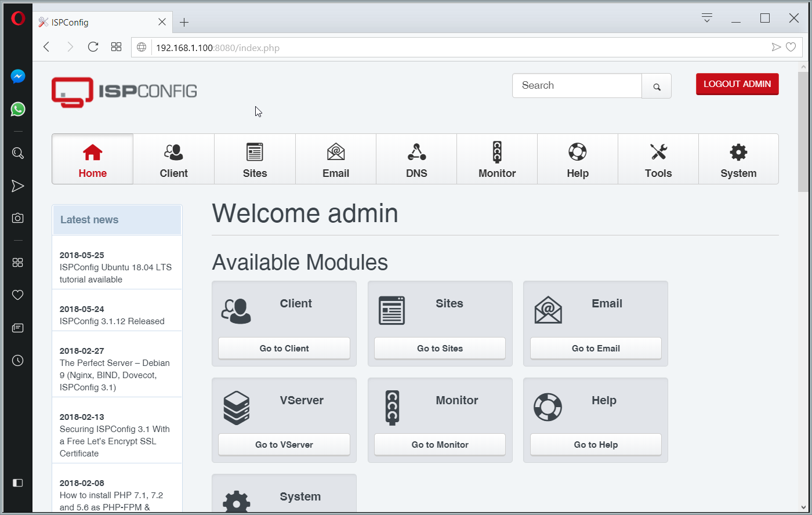Click the Help module lifebuoy icon
The width and height of the screenshot is (812, 515).
548,407
